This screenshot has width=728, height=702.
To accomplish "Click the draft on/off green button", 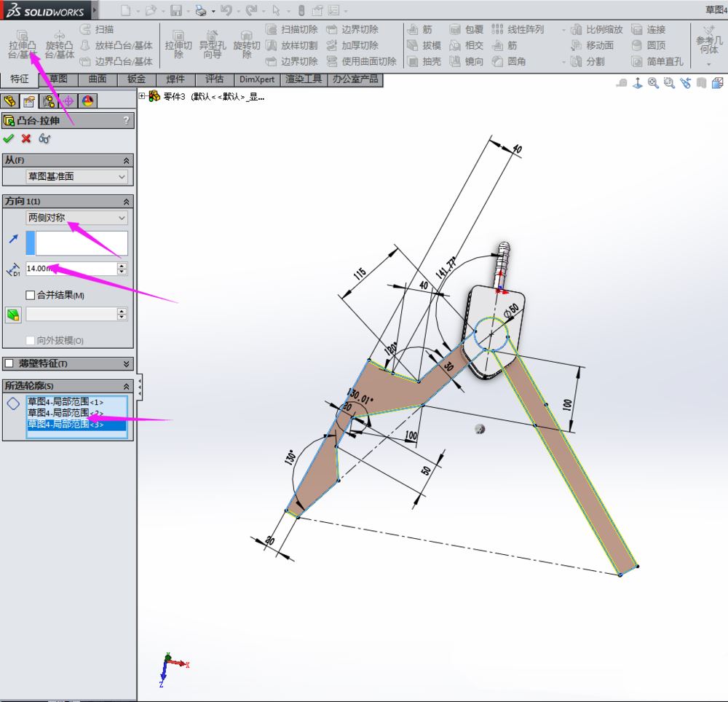I will pos(12,315).
